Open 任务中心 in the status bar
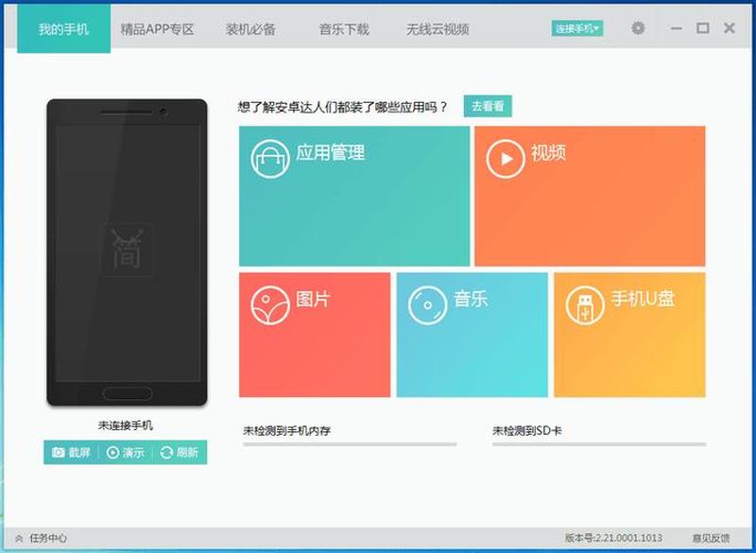This screenshot has width=756, height=553. tap(48, 538)
